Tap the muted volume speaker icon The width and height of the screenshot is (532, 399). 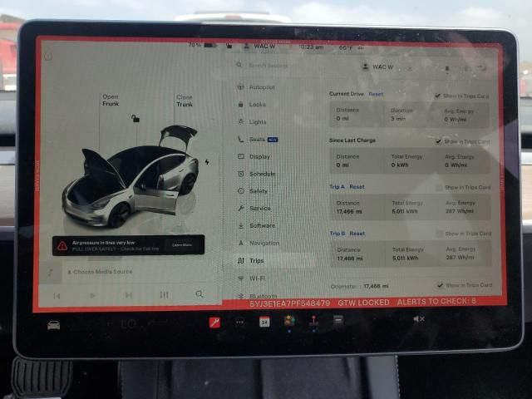[419, 319]
